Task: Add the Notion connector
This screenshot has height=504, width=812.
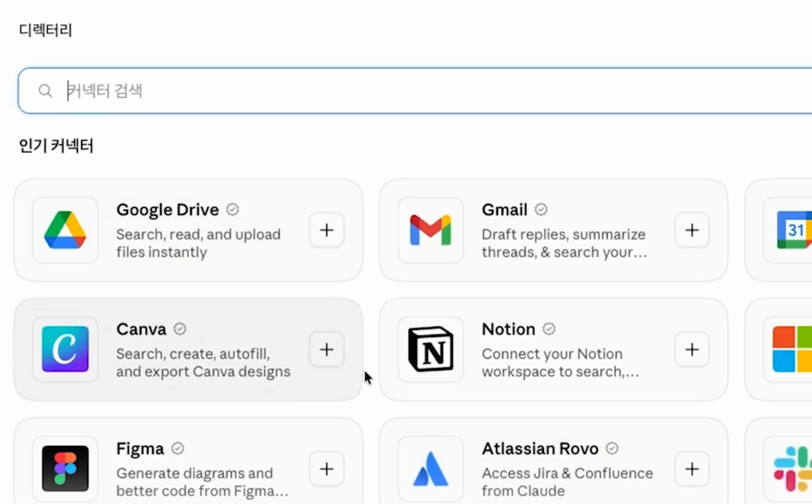Action: 692,350
